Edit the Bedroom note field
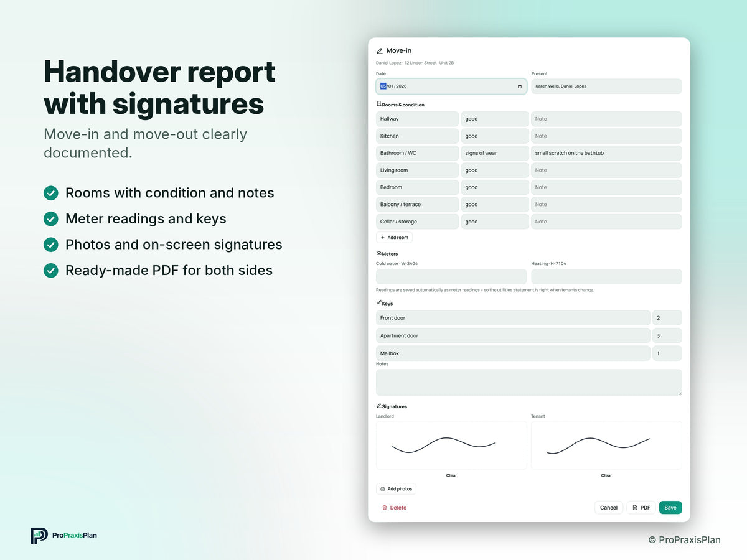Image resolution: width=747 pixels, height=560 pixels. pos(606,187)
